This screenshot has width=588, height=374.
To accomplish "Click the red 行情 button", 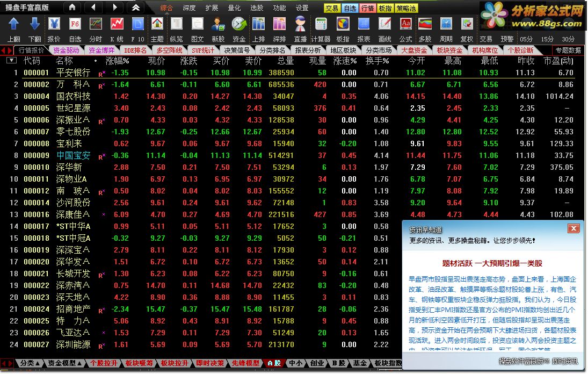I will coord(367,8).
